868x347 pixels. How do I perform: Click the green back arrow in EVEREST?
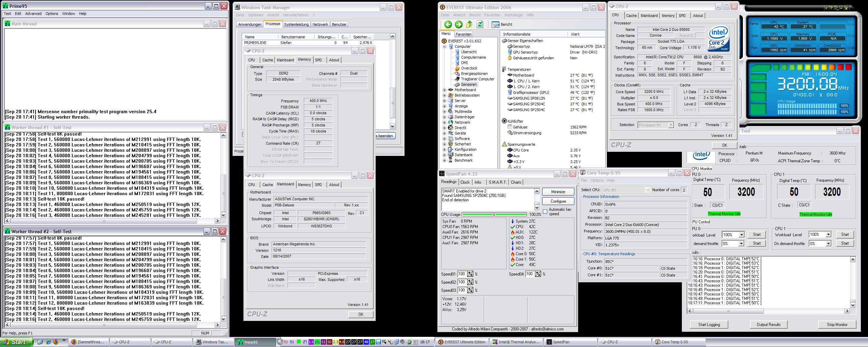(448, 24)
